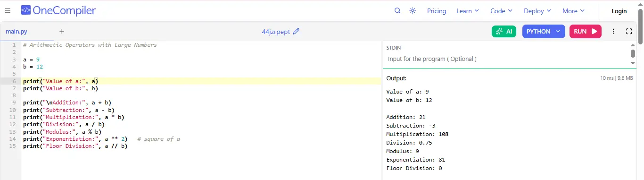
Task: Click the comment 'Arithmetic Operators with Large Numbers'
Action: point(90,45)
